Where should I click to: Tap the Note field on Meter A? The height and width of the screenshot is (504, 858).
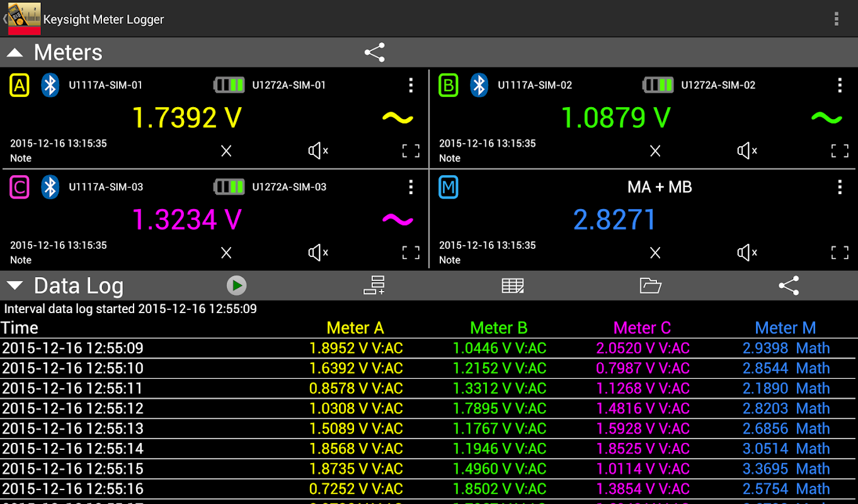coord(21,158)
